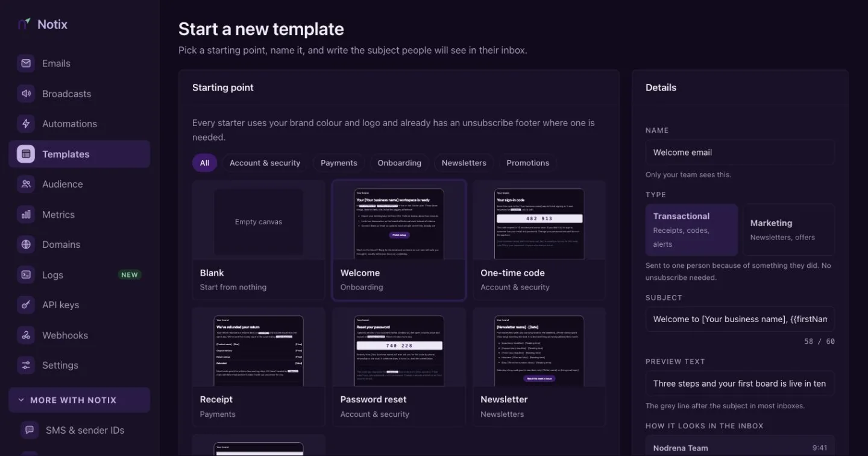Select the Welcome onboarding starter
The height and width of the screenshot is (456, 868).
coord(399,240)
